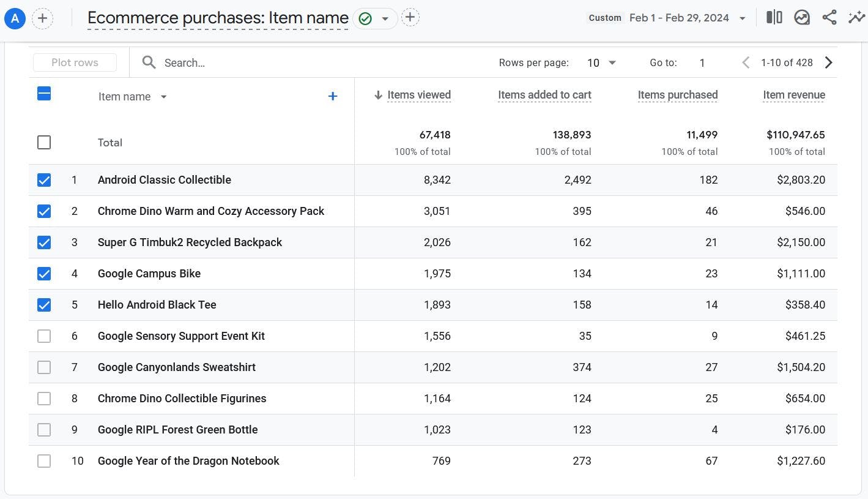
Task: Click 'Google RIPL Forest Green Bottle' name
Action: point(178,430)
